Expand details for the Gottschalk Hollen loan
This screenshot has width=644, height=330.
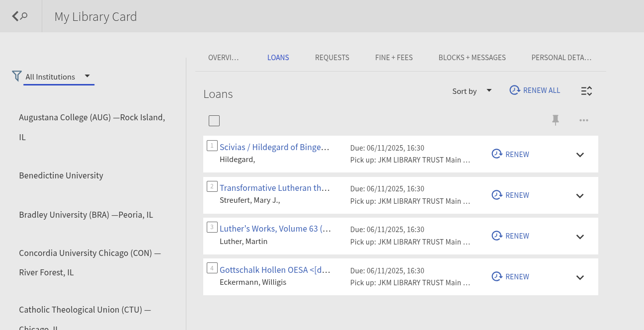[580, 277]
